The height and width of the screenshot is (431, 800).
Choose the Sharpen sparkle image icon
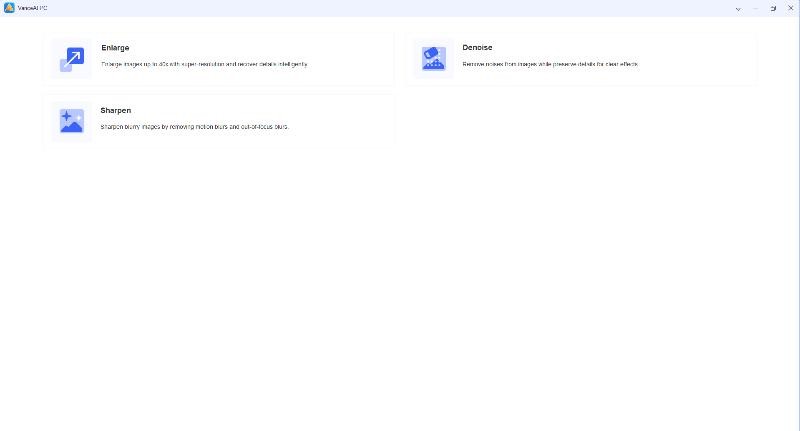[71, 121]
